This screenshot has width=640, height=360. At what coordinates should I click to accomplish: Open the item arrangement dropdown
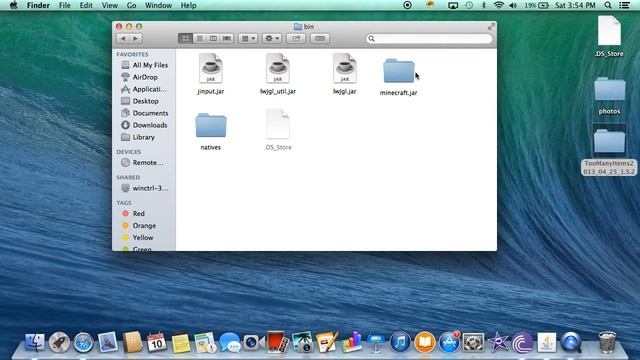[x=248, y=38]
